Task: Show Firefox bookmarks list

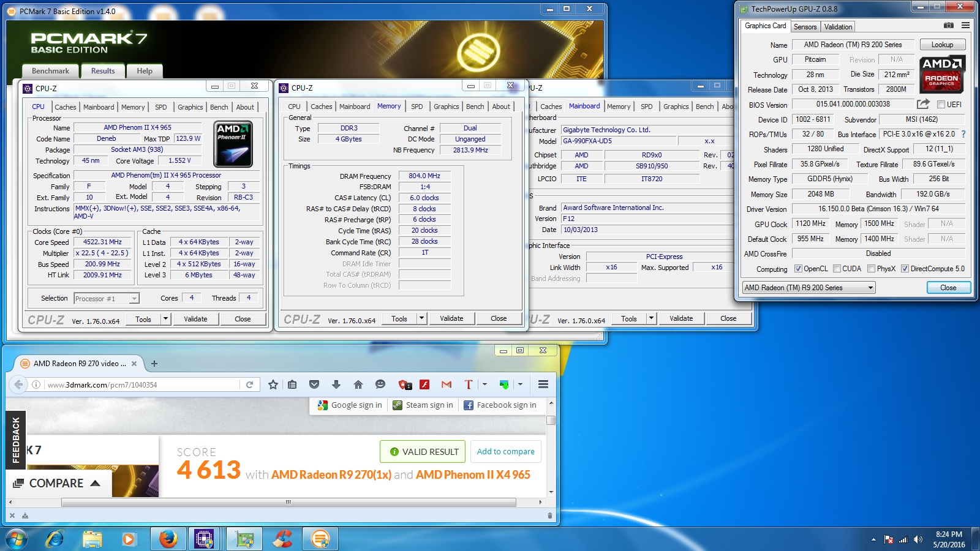Action: click(292, 384)
